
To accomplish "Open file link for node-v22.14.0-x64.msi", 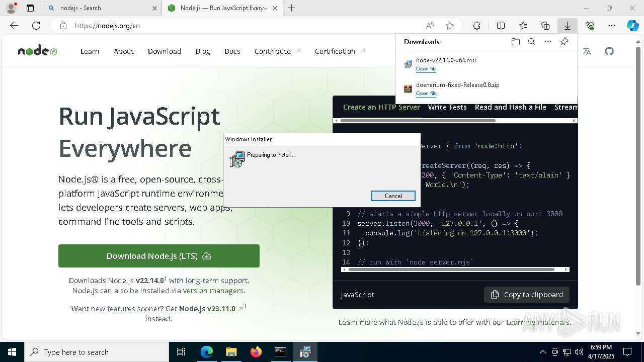I will [x=426, y=69].
